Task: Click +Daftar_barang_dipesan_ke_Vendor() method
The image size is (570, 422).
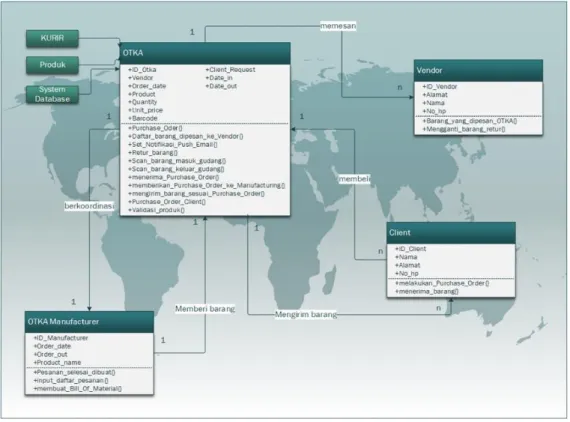Action: point(186,136)
